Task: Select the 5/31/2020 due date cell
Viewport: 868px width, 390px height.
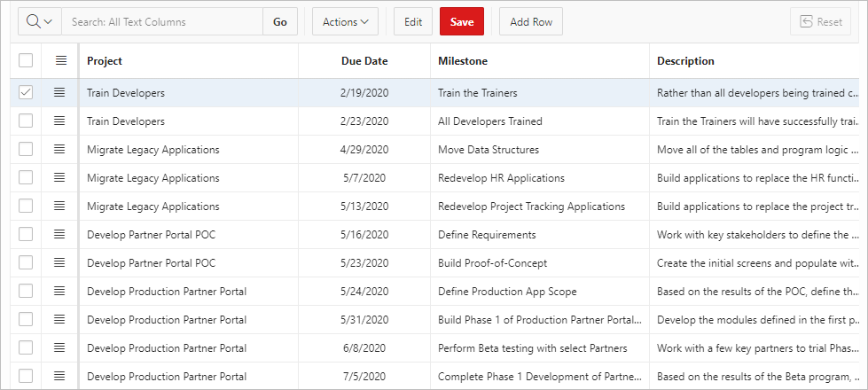Action: click(x=364, y=320)
